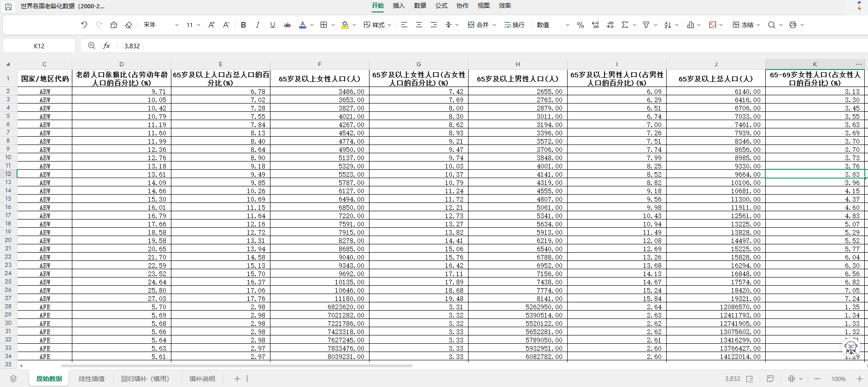The image size is (868, 387).
Task: Open the fill color bucket swatch
Action: pyautogui.click(x=345, y=25)
